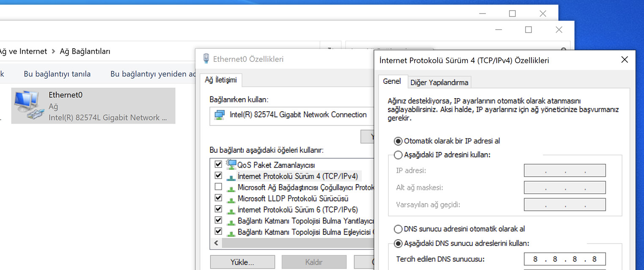Click 'Bu bağlantıyı tanıla' toolbar command
Screen dimensions: 644x270
click(57, 74)
